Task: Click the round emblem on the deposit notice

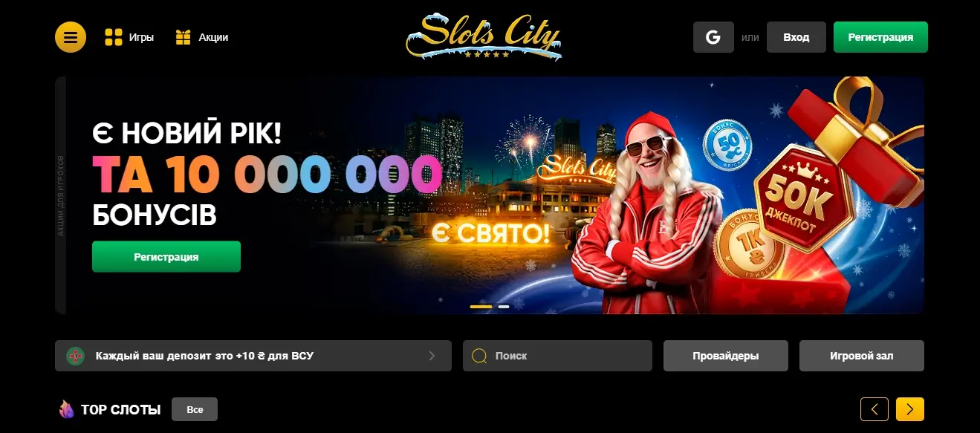Action: tap(76, 356)
